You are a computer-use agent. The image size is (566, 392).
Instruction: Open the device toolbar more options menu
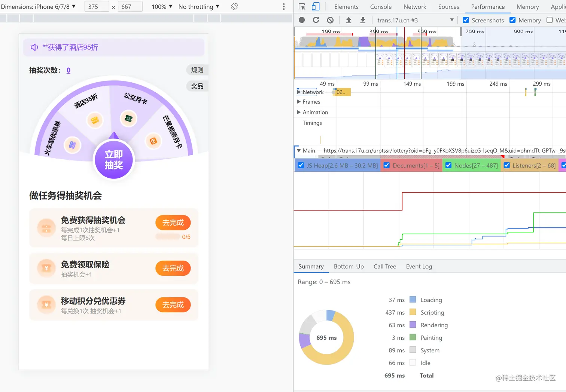284,6
